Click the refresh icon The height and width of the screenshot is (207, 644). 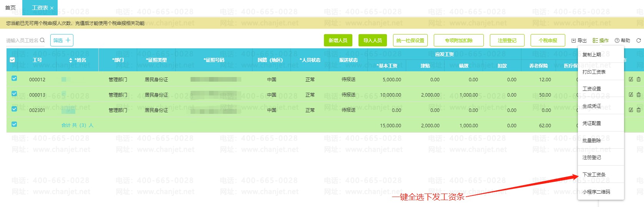(639, 40)
